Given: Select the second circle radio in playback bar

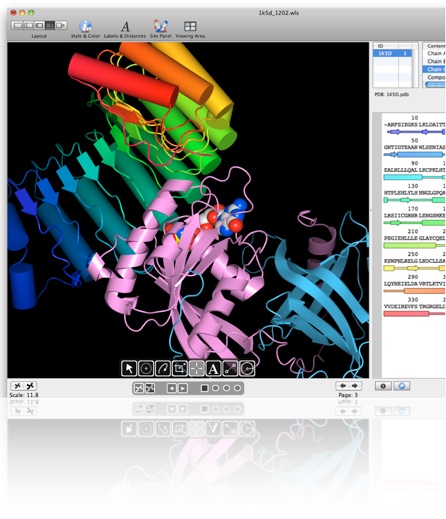Looking at the screenshot, I should tap(226, 388).
